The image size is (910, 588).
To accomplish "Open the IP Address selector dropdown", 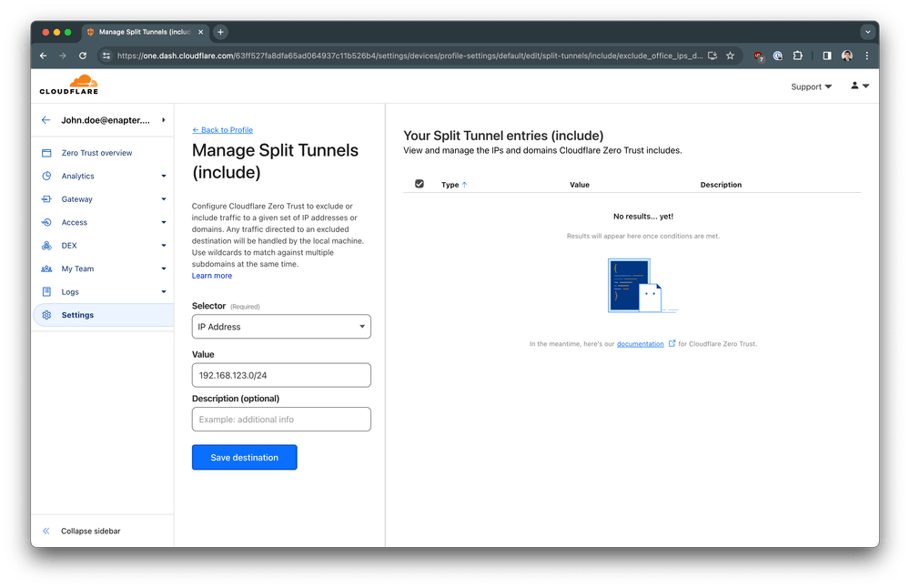I will click(280, 326).
